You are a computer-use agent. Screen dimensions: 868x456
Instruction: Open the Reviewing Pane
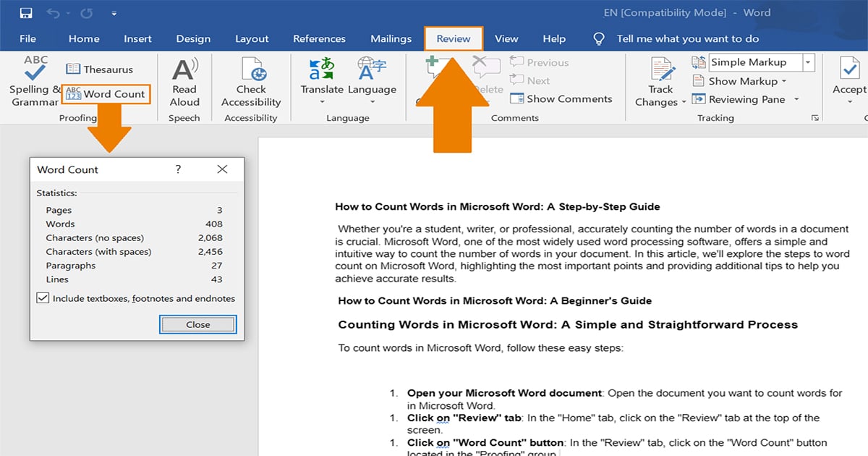pos(739,99)
